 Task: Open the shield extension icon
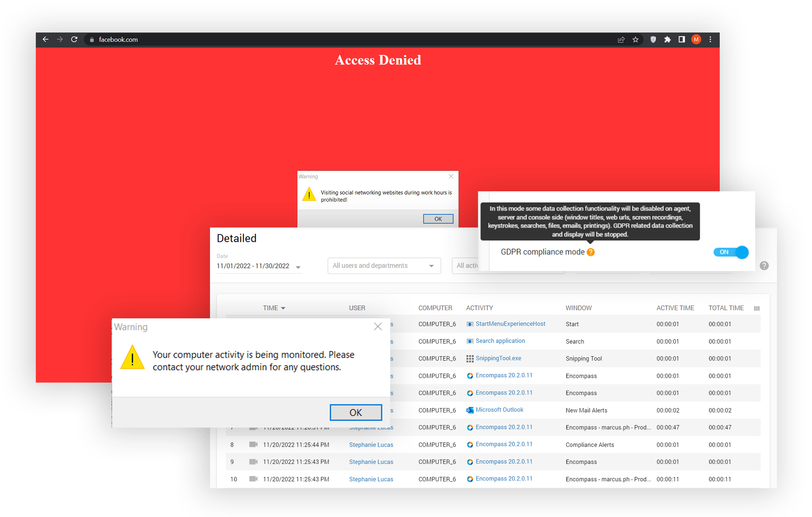(653, 40)
